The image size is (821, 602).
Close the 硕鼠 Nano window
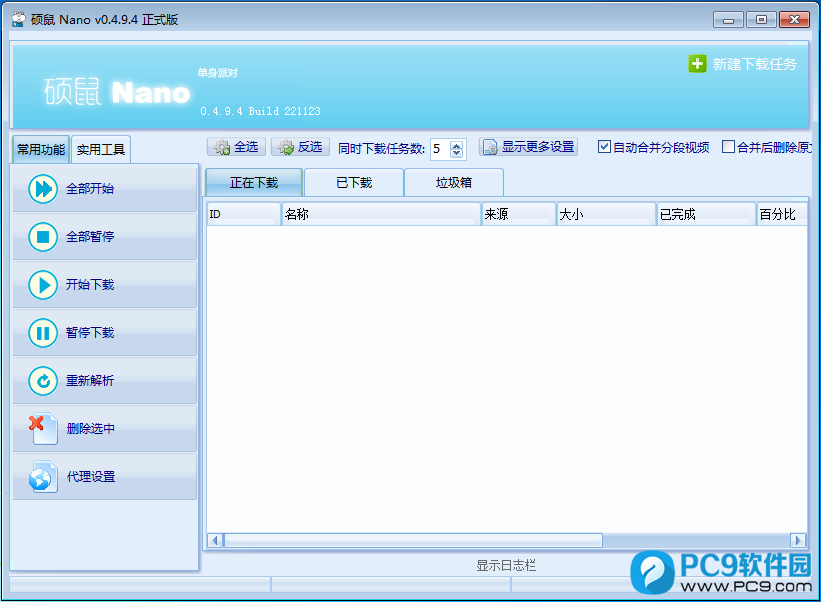click(794, 20)
